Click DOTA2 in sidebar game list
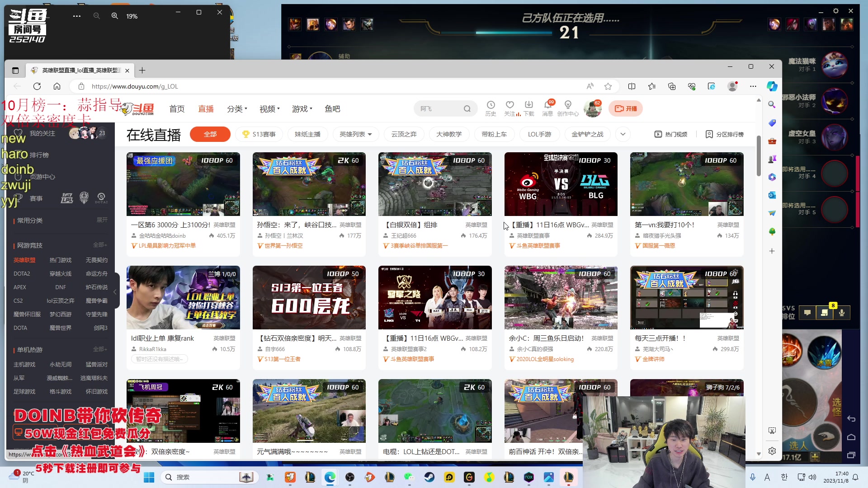868x488 pixels. (22, 274)
